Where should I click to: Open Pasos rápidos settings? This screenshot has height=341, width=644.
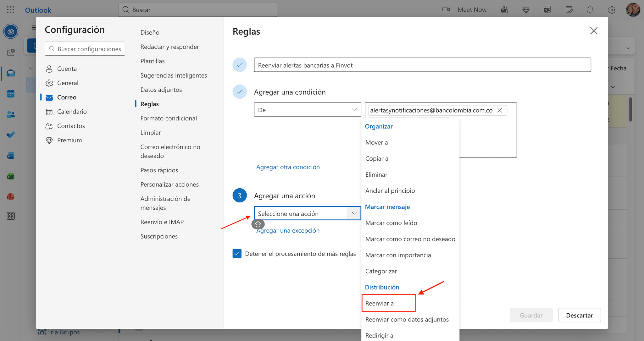pos(159,170)
